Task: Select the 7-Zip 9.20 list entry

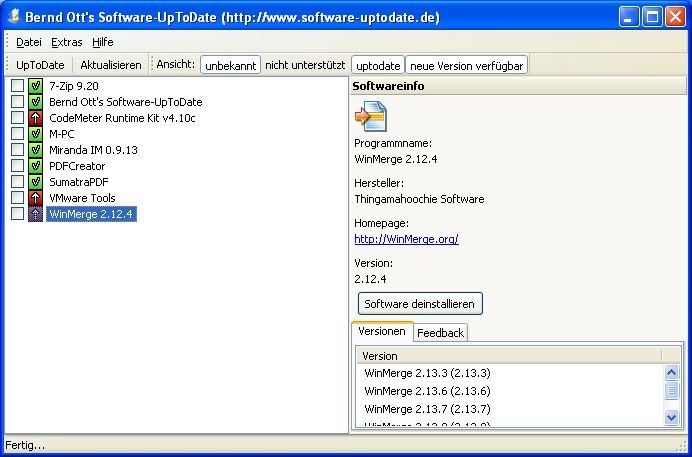Action: (74, 86)
